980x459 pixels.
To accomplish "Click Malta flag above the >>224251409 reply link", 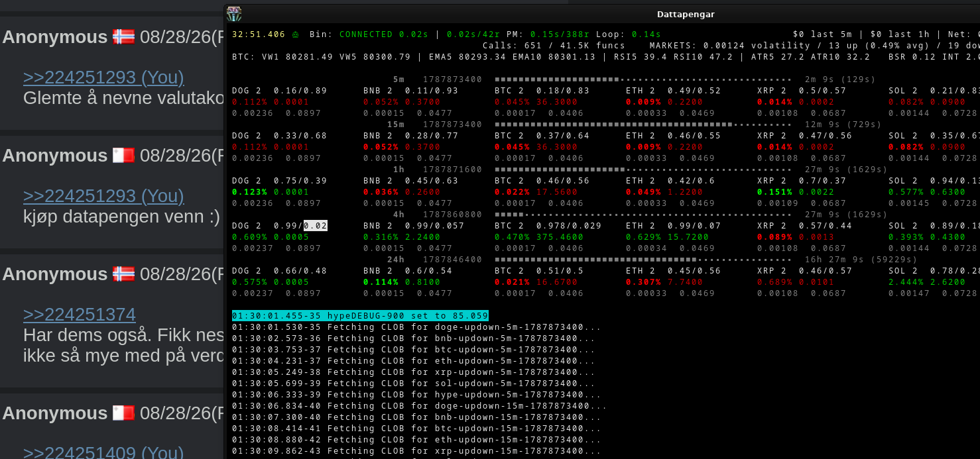I will click(124, 413).
